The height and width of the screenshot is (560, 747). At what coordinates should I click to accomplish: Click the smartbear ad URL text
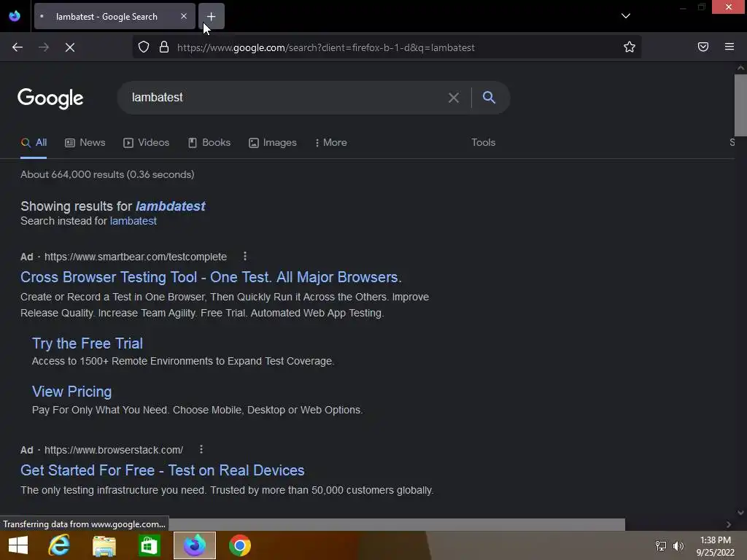pos(135,257)
